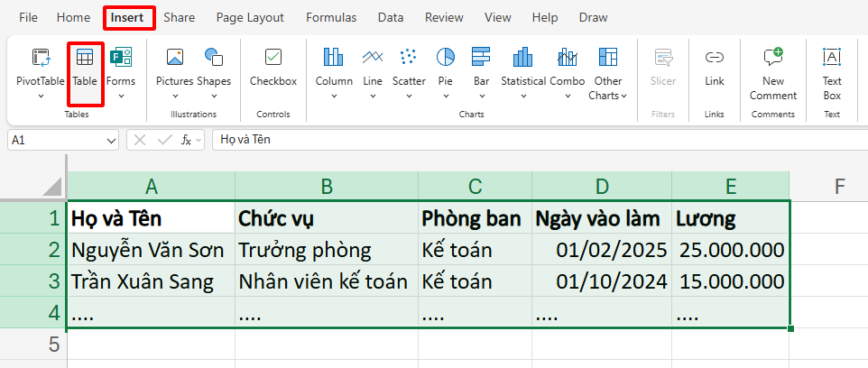
Task: Expand the Pictures dropdown arrow
Action: coord(175,96)
